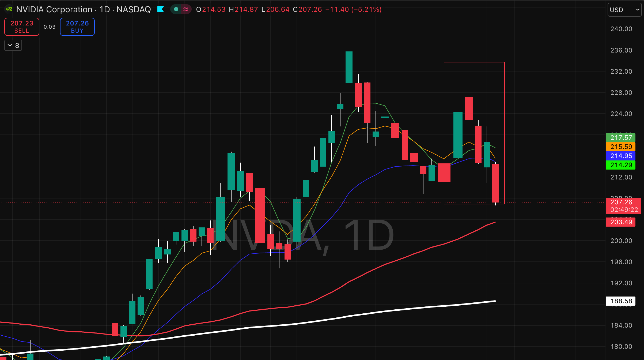Open the NVIDIA Corporation symbol title

[84, 9]
